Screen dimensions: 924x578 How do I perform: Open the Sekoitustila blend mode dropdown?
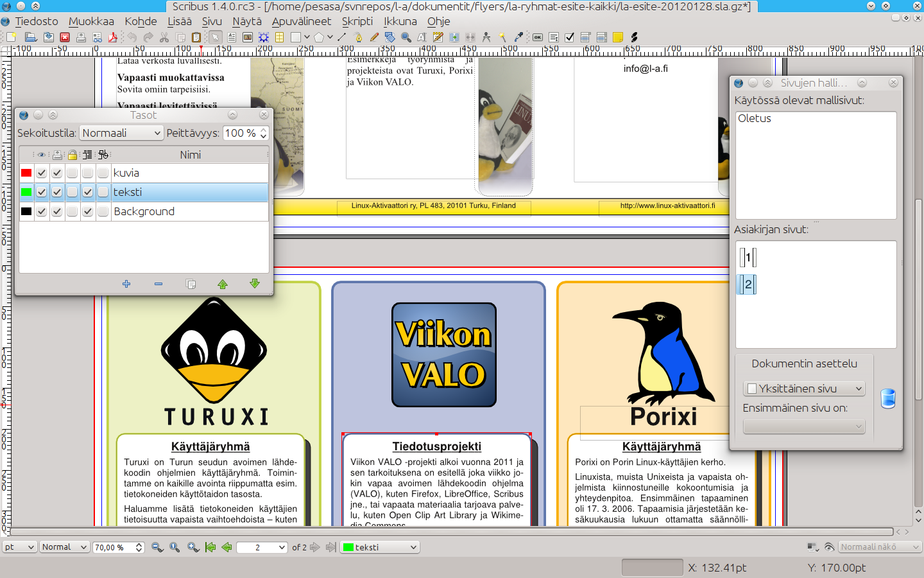click(x=121, y=133)
